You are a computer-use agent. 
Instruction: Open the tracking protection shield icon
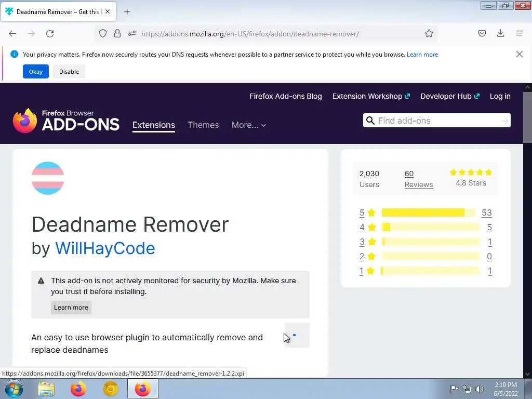pos(103,33)
